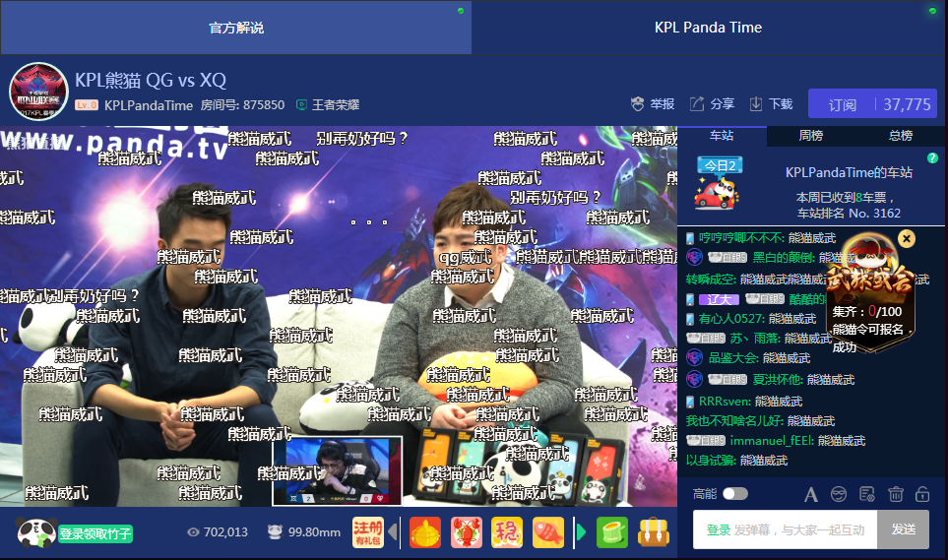948x560 pixels.
Task: Open the chat font style 'A' icon
Action: click(x=811, y=494)
